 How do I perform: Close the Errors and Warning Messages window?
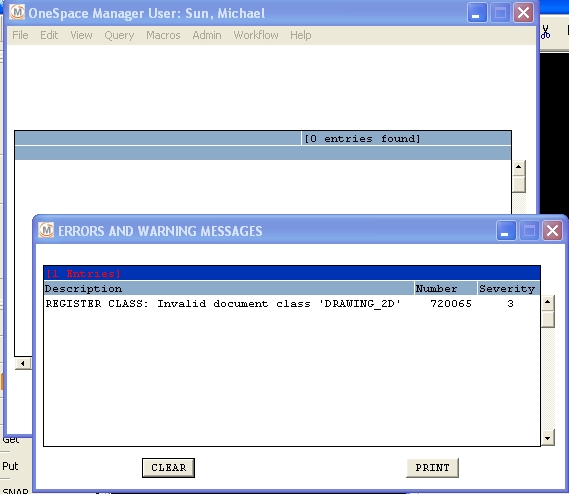552,230
